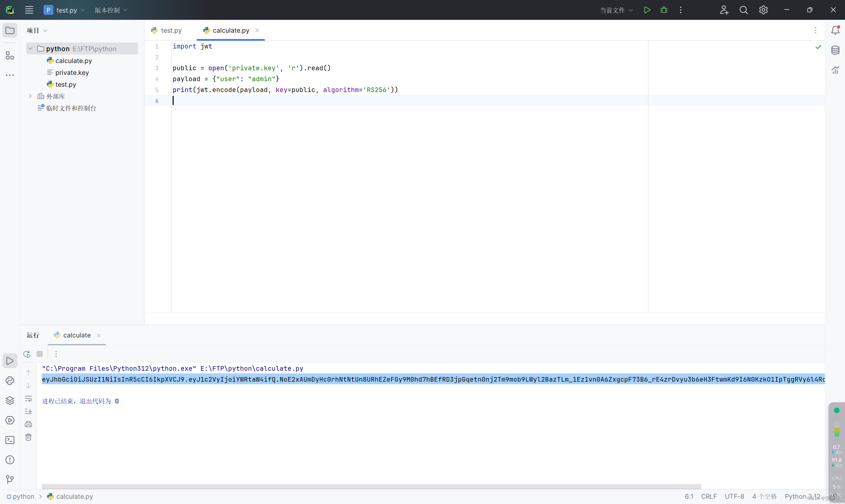Screen dimensions: 845x504
Task: Expand the 外部库 node
Action: coord(30,96)
